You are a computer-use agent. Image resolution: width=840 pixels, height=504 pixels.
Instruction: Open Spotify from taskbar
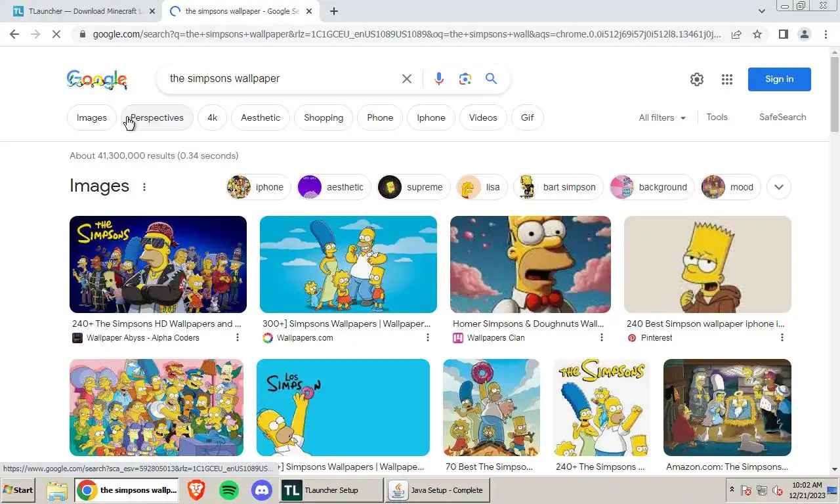[x=229, y=490]
